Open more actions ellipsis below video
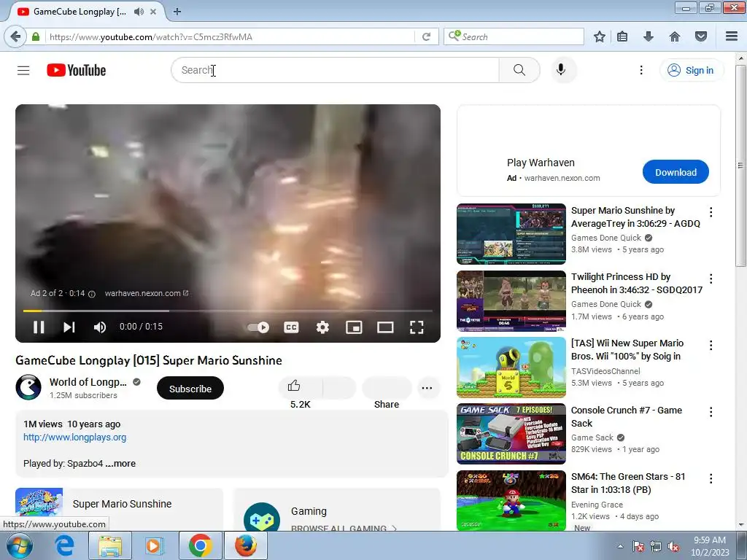The height and width of the screenshot is (560, 747). 427,388
